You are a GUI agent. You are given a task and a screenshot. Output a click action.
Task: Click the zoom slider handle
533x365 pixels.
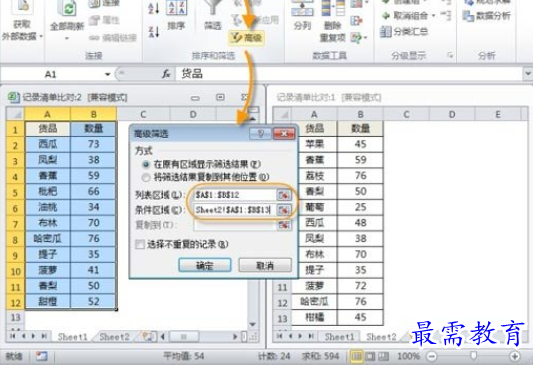473,355
